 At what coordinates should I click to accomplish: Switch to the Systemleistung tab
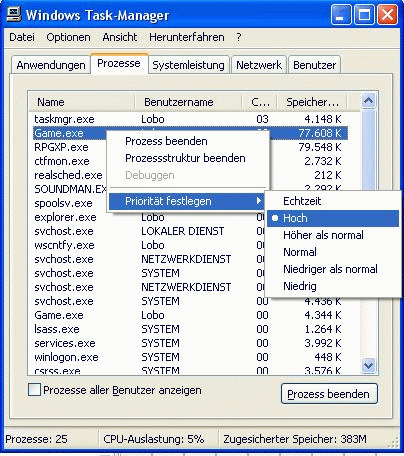(x=188, y=65)
